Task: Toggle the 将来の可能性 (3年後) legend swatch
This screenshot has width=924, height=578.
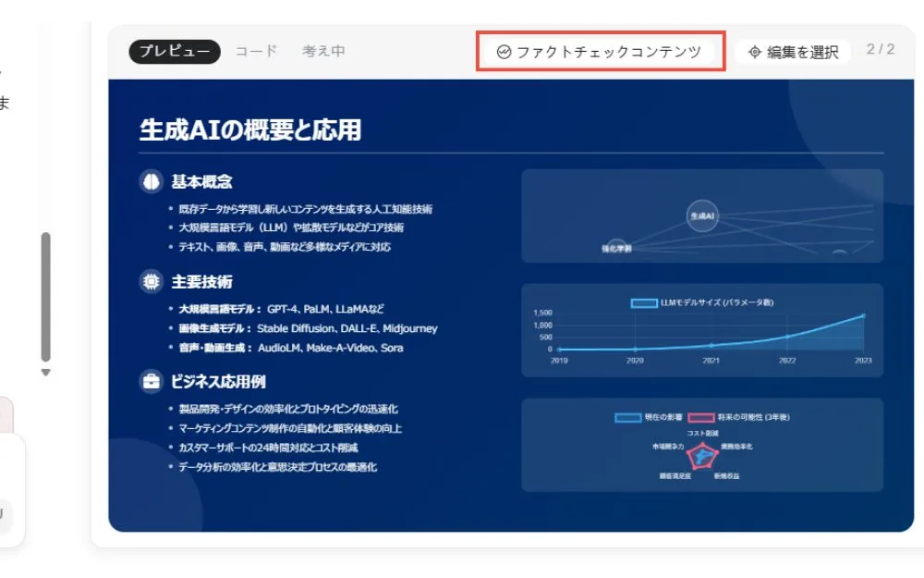Action: tap(701, 418)
